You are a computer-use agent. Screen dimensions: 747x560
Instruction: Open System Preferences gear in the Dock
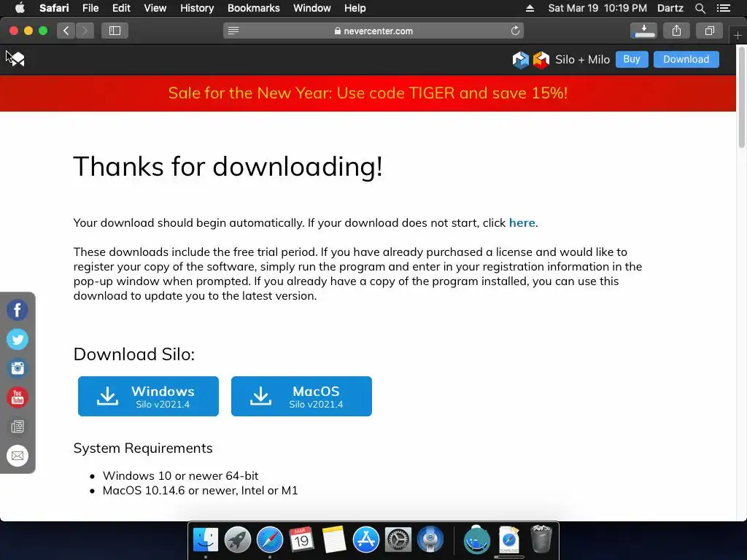[x=398, y=540]
